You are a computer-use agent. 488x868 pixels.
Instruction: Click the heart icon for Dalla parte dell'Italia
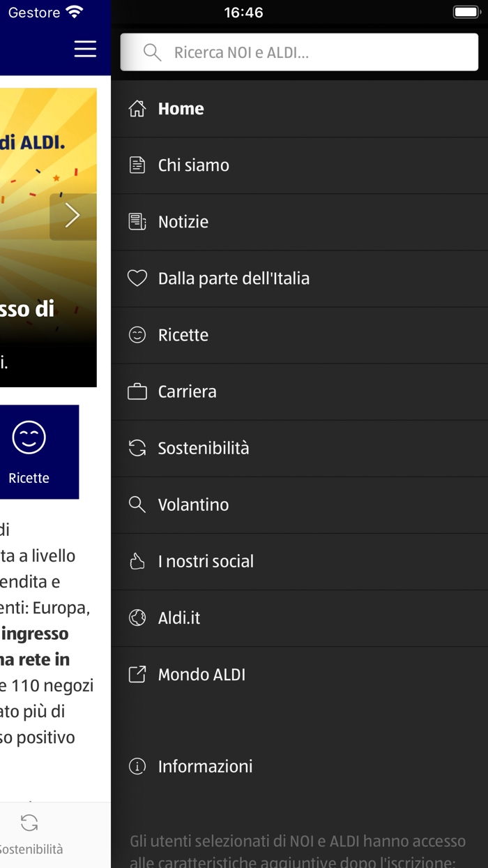pyautogui.click(x=137, y=278)
